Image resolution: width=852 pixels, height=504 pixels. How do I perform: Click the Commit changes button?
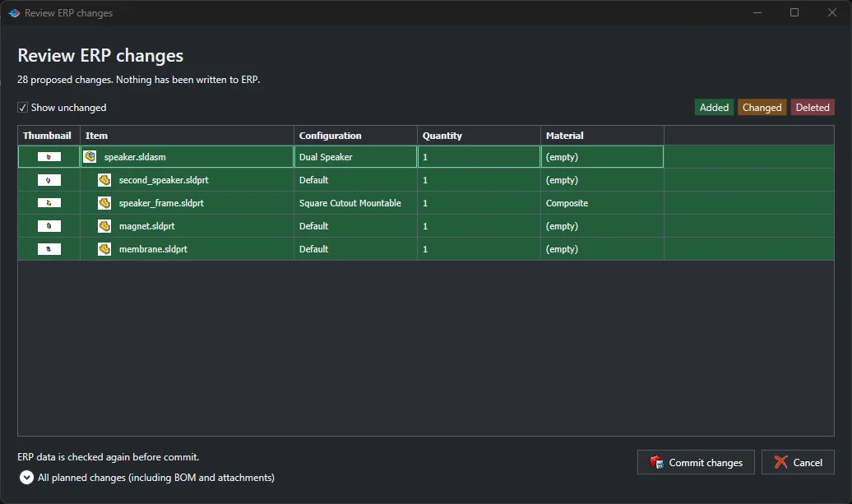696,462
